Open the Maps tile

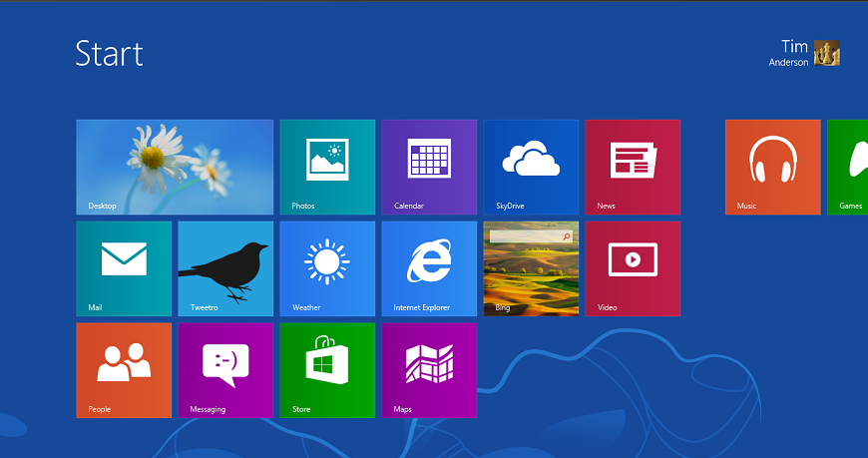(x=429, y=370)
